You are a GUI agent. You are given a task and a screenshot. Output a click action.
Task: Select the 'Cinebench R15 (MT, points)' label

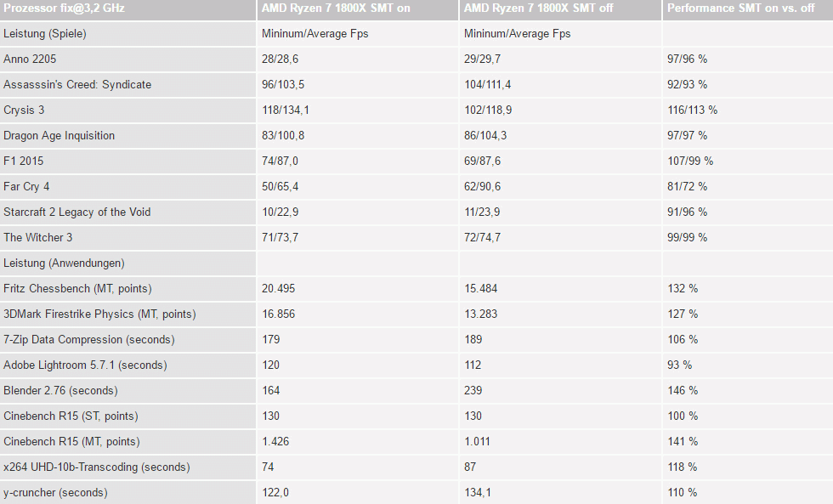click(71, 441)
